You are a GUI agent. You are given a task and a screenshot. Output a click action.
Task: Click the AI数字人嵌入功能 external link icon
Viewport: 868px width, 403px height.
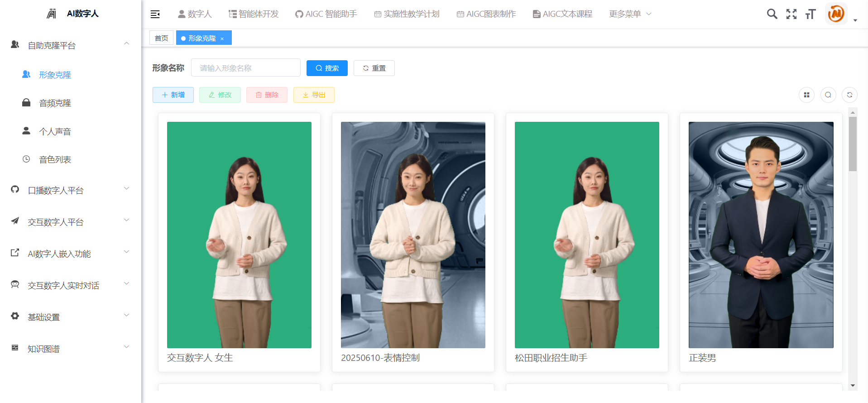[x=15, y=252]
